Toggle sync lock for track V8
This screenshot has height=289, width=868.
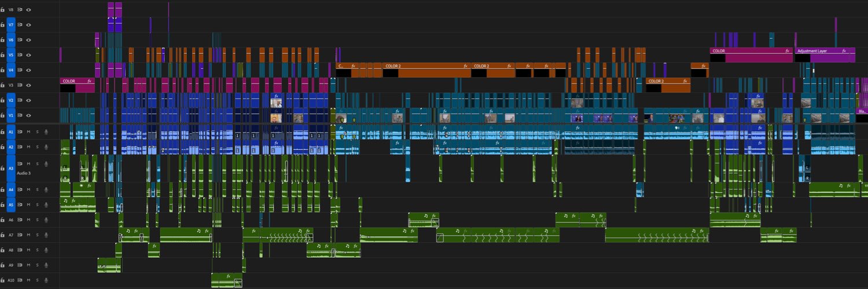(x=20, y=9)
